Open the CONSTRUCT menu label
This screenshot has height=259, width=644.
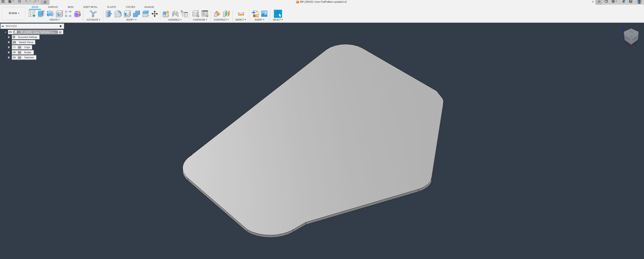point(221,20)
